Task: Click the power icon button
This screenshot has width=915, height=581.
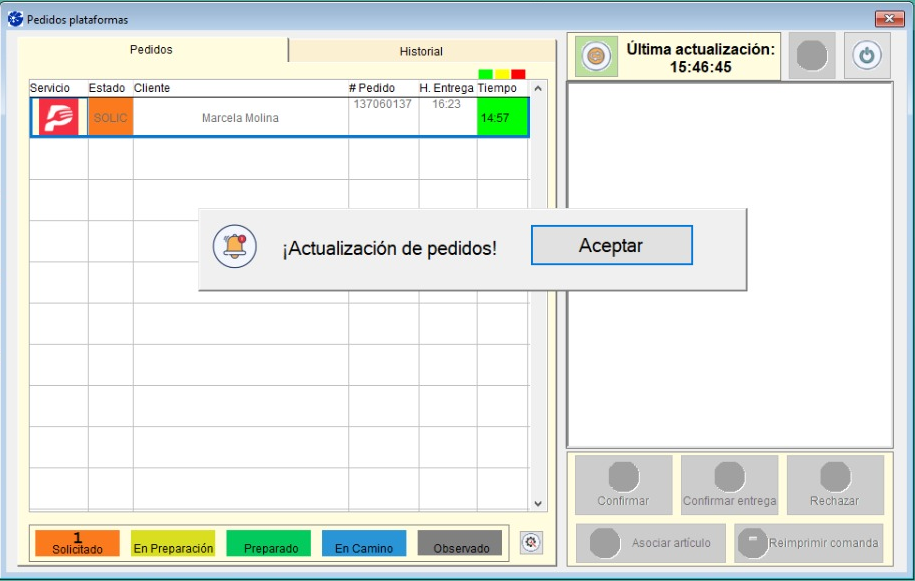Action: click(866, 56)
